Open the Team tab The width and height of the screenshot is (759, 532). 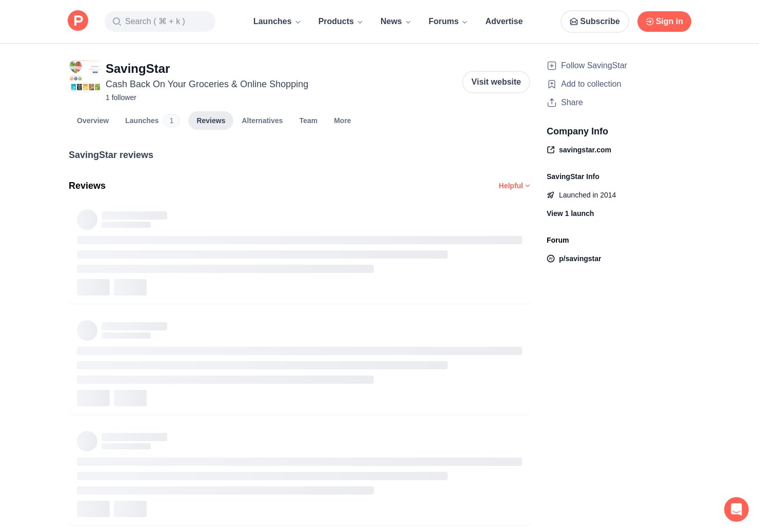pyautogui.click(x=308, y=121)
